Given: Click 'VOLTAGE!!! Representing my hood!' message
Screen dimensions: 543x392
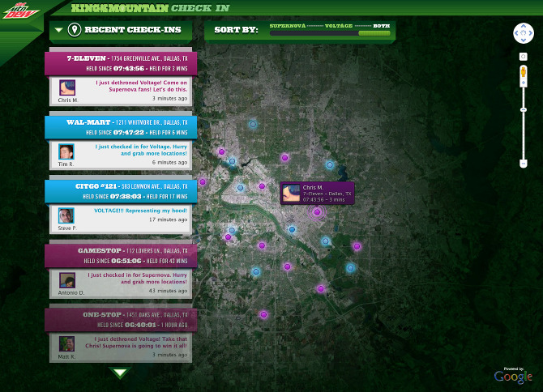Looking at the screenshot, I should pyautogui.click(x=140, y=211).
